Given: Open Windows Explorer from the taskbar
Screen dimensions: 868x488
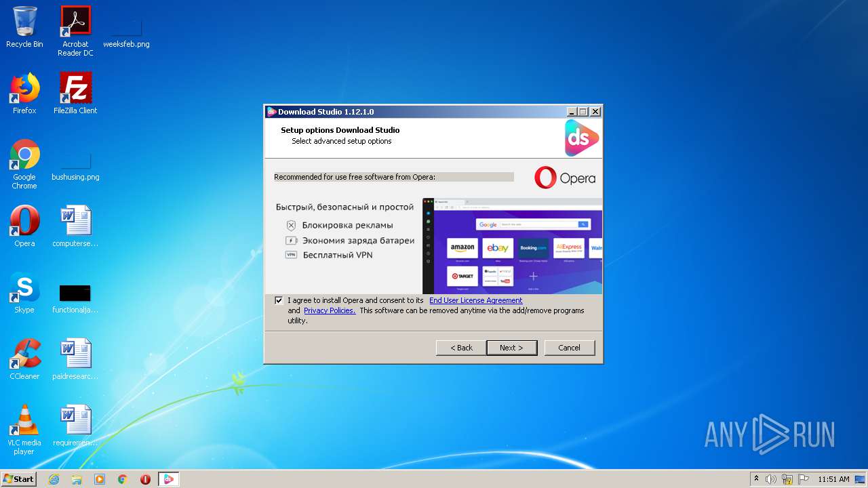Looking at the screenshot, I should (77, 479).
